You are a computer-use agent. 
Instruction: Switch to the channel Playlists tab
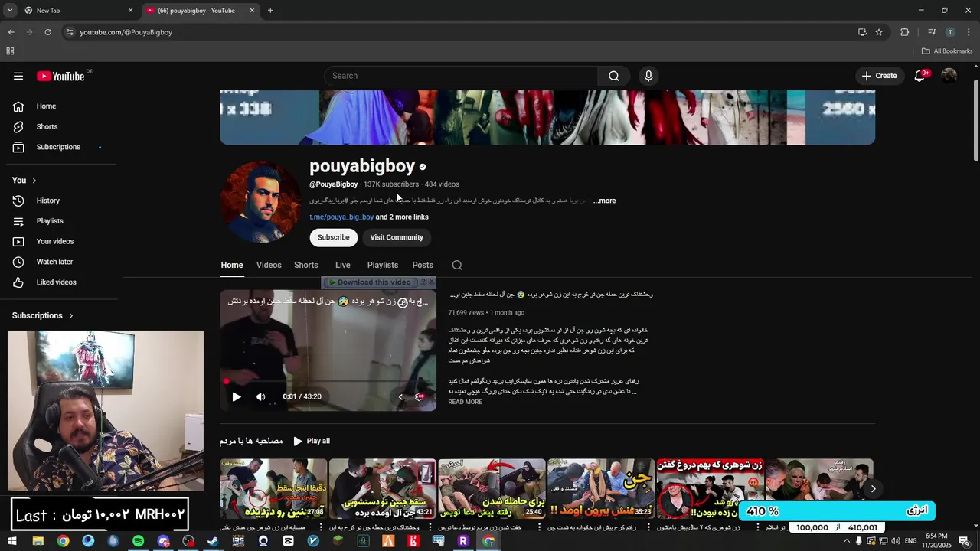coord(383,265)
